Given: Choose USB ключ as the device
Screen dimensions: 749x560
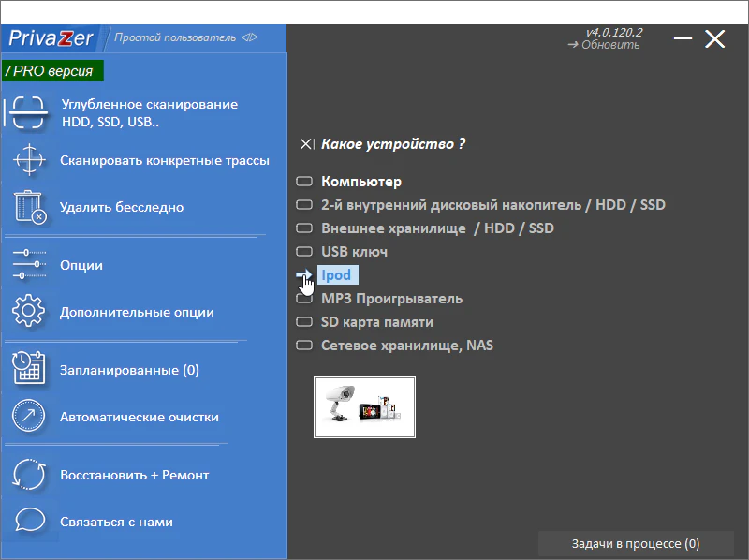Looking at the screenshot, I should [354, 252].
